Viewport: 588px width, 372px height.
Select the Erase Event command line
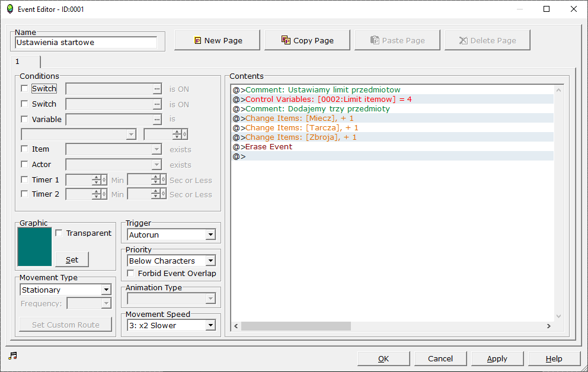tap(392, 147)
